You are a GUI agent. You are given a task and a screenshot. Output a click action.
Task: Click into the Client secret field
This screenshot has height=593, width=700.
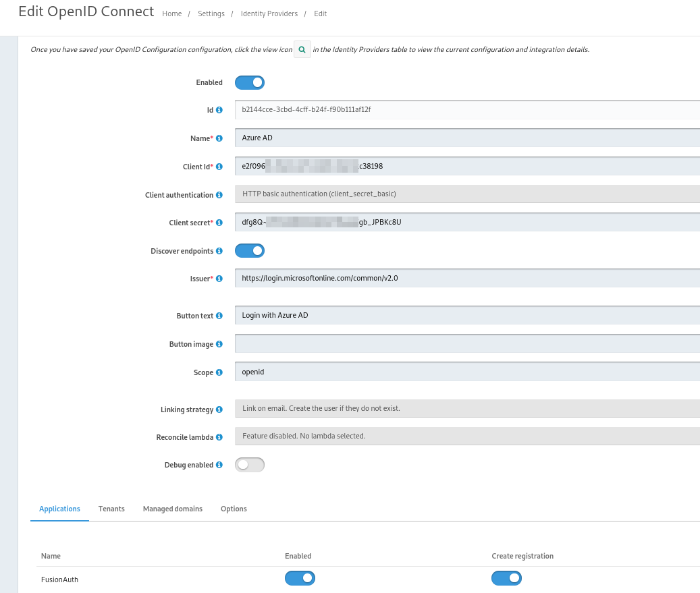point(467,222)
